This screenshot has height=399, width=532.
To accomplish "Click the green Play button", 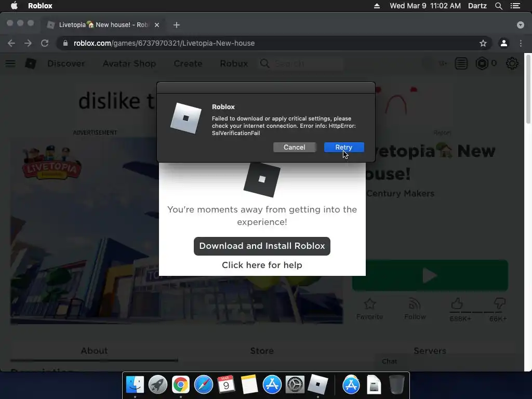I will pyautogui.click(x=430, y=275).
